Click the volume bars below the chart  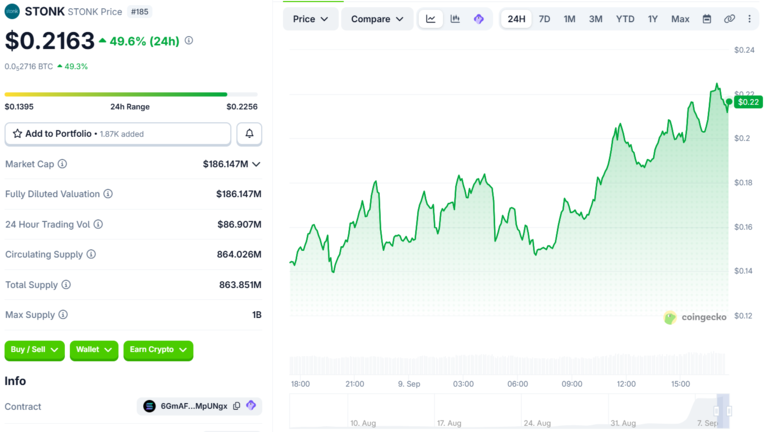pos(509,365)
